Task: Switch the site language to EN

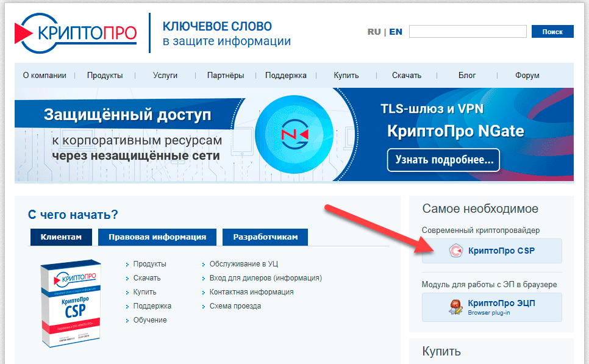Action: 396,32
